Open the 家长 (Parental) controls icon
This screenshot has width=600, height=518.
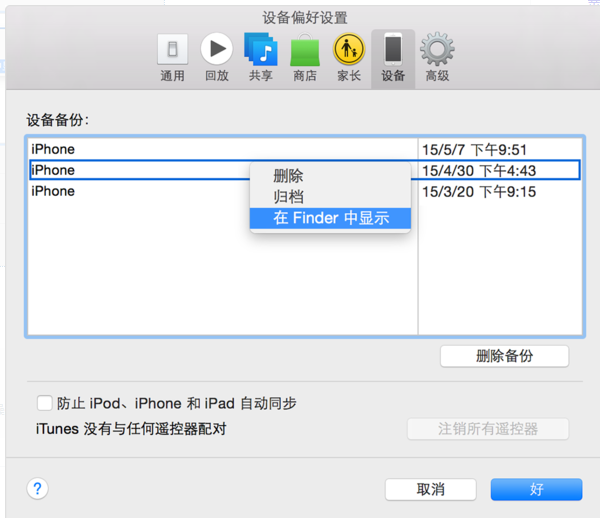coord(349,57)
